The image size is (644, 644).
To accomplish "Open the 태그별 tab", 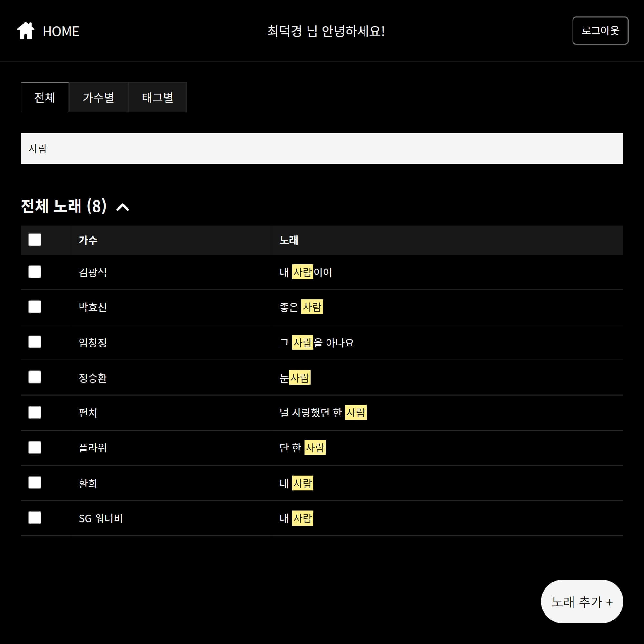I will click(x=157, y=97).
